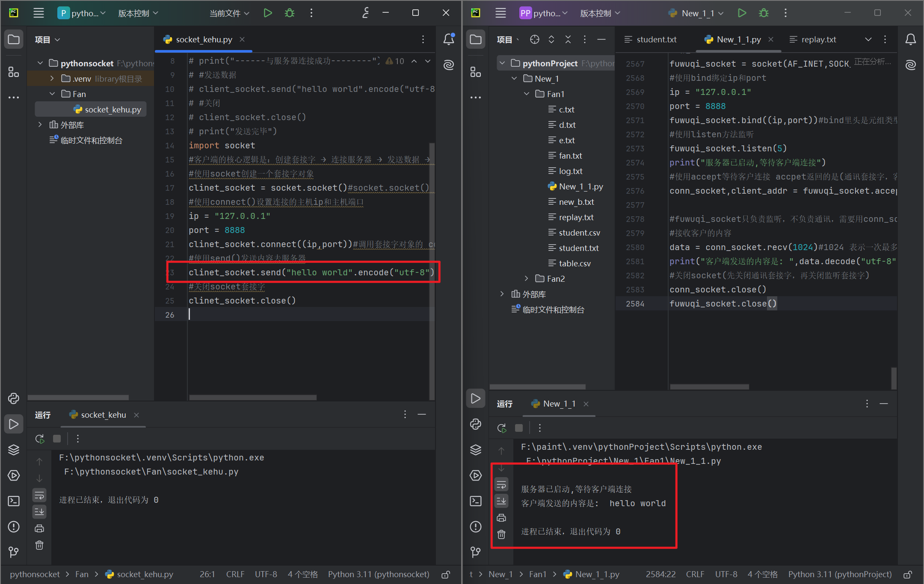Image resolution: width=924 pixels, height=584 pixels.
Task: Open Python Packages tool in left sidebar
Action: pyautogui.click(x=14, y=450)
